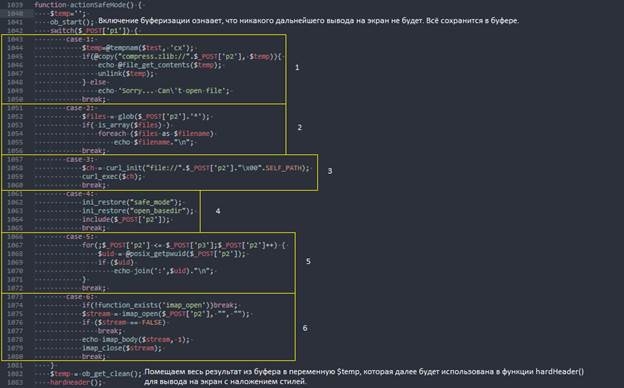Click the unlink($temp); line
Viewport: 624px width, 388px height.
coord(126,74)
